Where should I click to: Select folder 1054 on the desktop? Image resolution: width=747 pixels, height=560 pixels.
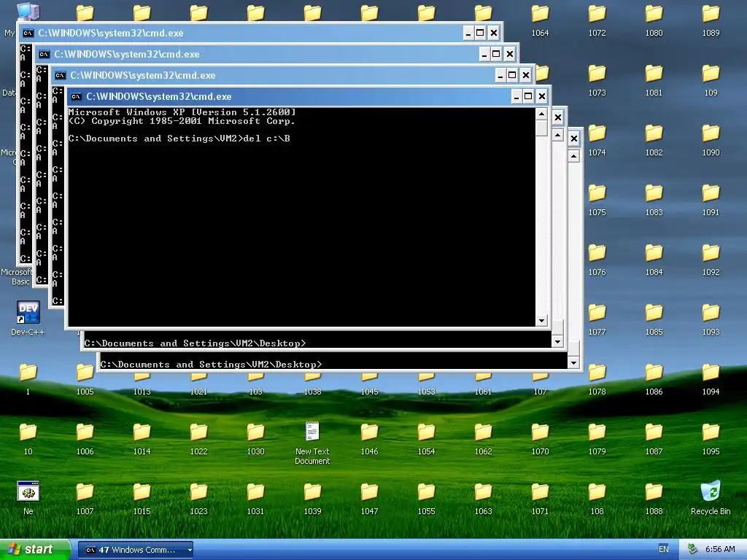pos(426,439)
